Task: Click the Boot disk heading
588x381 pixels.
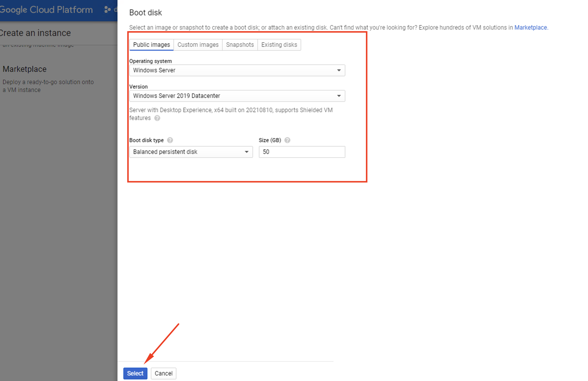Action: pos(145,13)
